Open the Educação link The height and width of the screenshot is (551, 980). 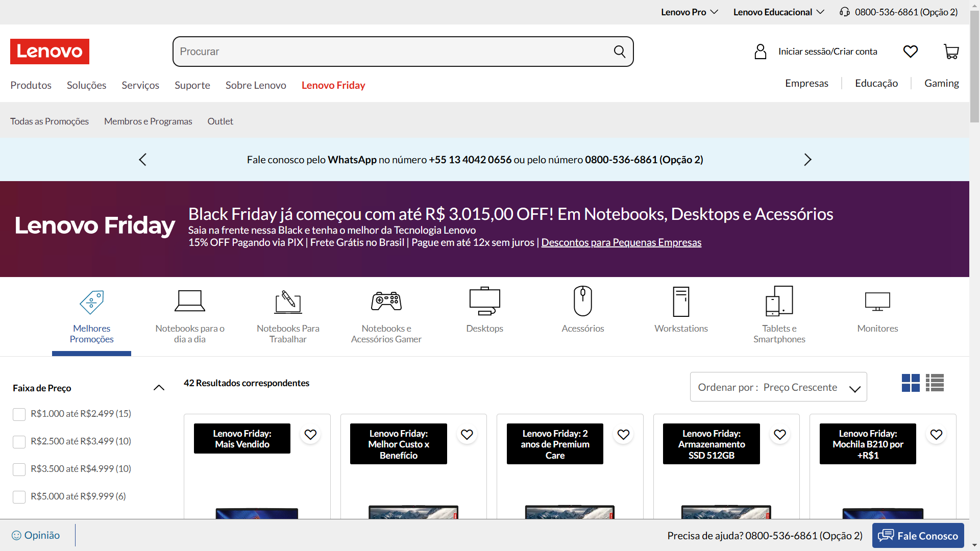click(x=876, y=83)
